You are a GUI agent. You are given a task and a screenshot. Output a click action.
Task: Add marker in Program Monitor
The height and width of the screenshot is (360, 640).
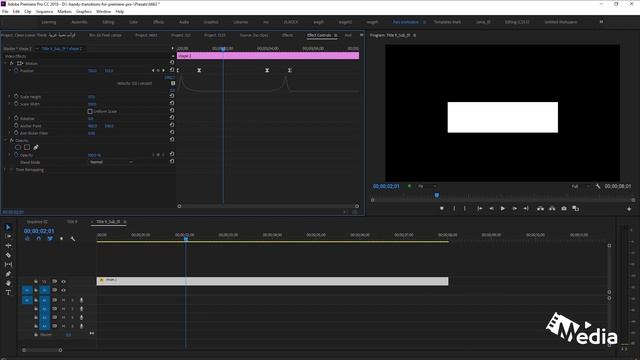click(x=442, y=209)
